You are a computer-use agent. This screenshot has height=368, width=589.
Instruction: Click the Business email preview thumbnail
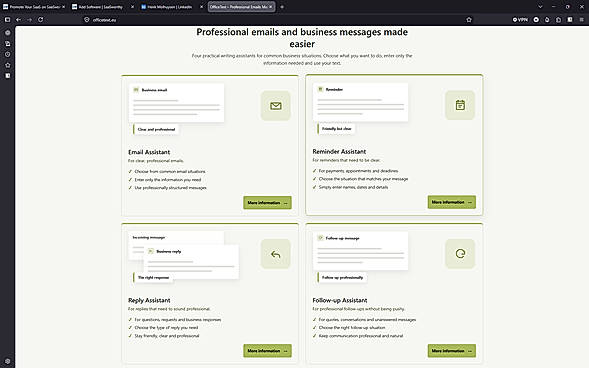[x=177, y=103]
